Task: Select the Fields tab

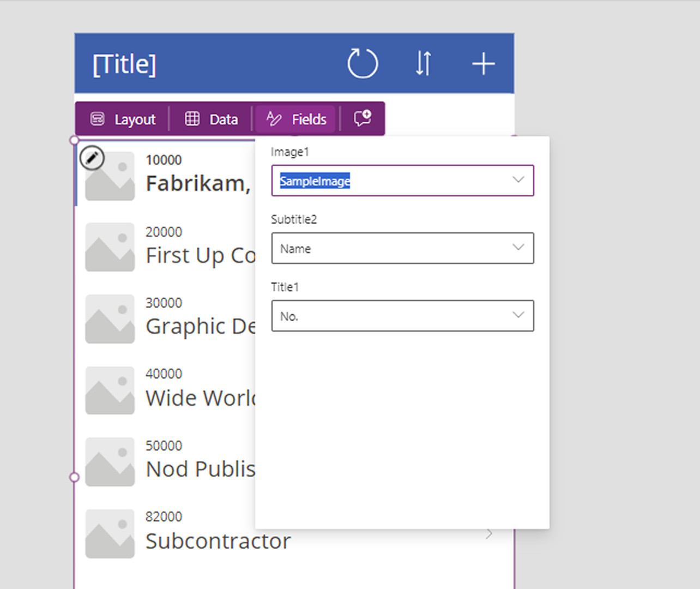Action: point(297,119)
